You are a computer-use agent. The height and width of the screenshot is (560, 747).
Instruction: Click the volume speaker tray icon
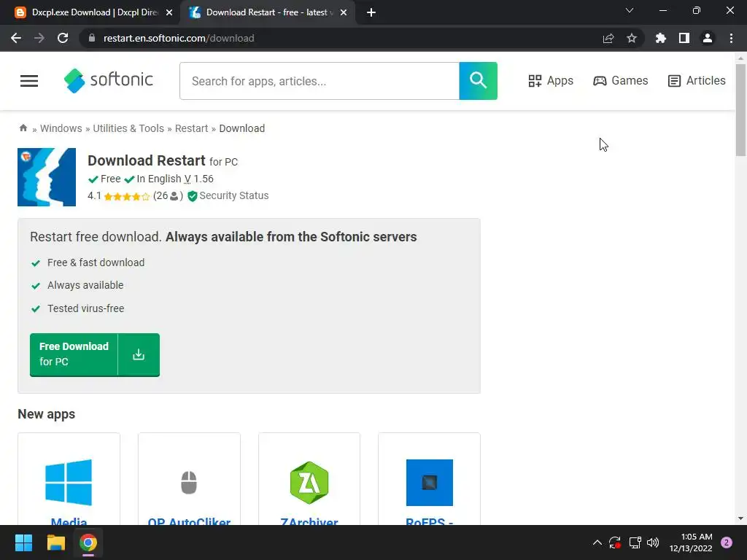(x=653, y=542)
